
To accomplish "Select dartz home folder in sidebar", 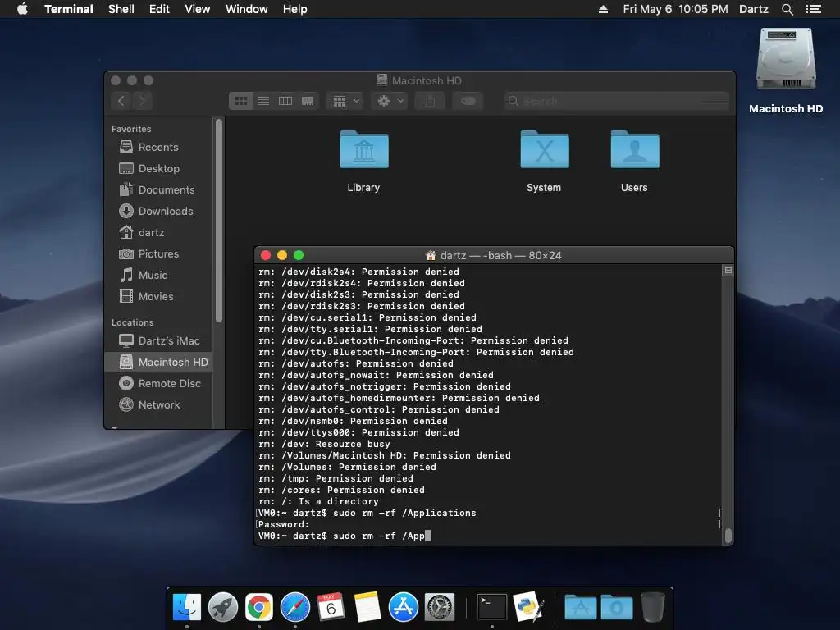I will point(158,232).
